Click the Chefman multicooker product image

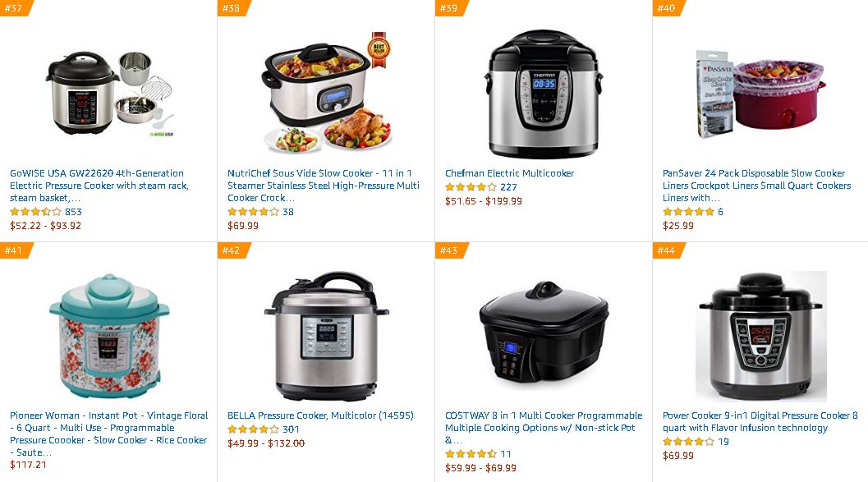544,94
